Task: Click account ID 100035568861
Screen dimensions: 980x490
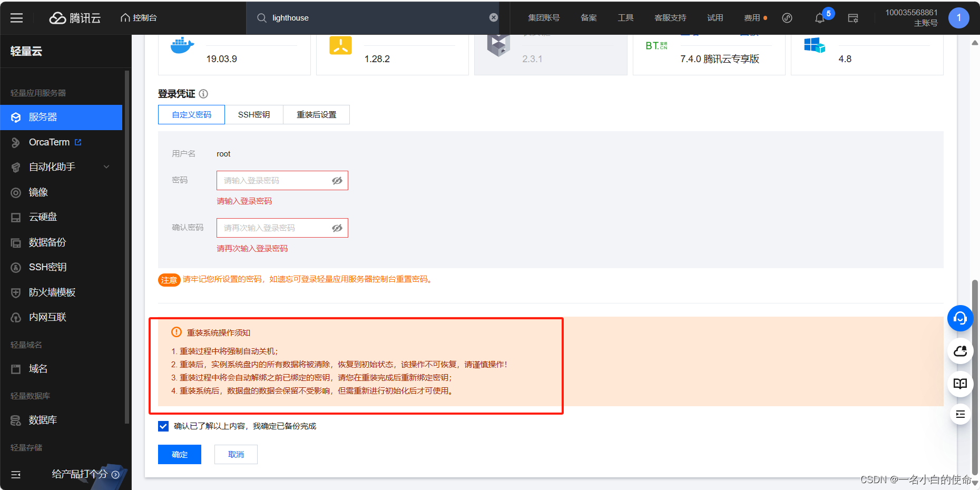Action: [911, 13]
